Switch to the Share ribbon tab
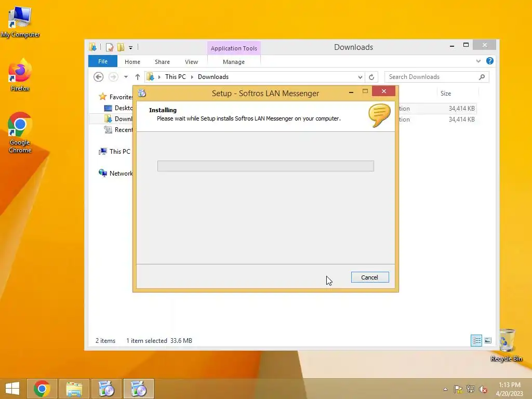The image size is (532, 399). (x=162, y=62)
